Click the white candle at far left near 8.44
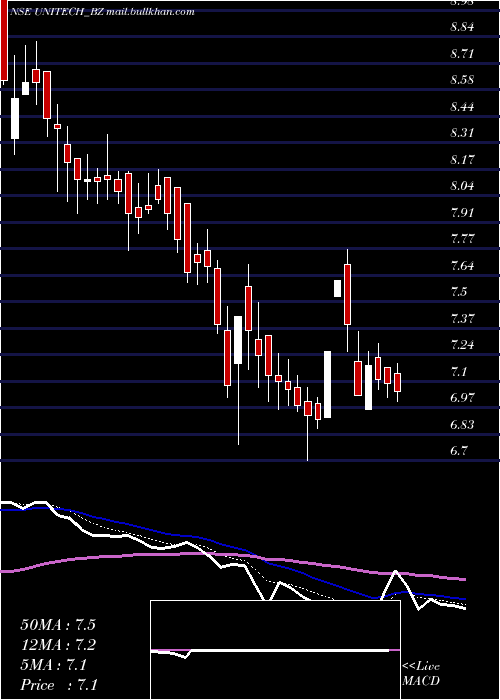Viewport: 500px width, 700px height. pos(15,118)
